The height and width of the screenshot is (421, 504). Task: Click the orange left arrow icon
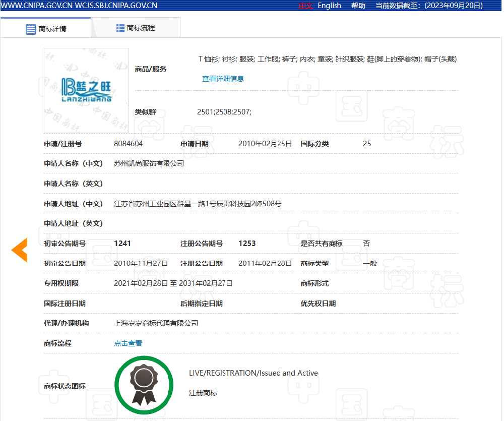tap(20, 250)
